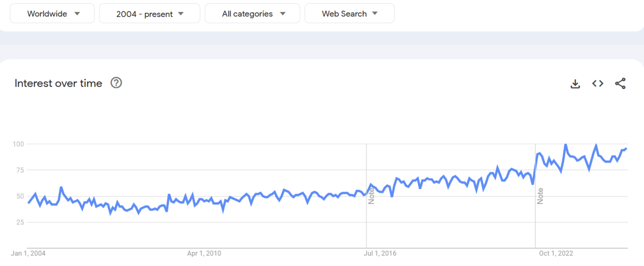The height and width of the screenshot is (266, 644).
Task: Click the 100 value on y-axis
Action: (18, 144)
